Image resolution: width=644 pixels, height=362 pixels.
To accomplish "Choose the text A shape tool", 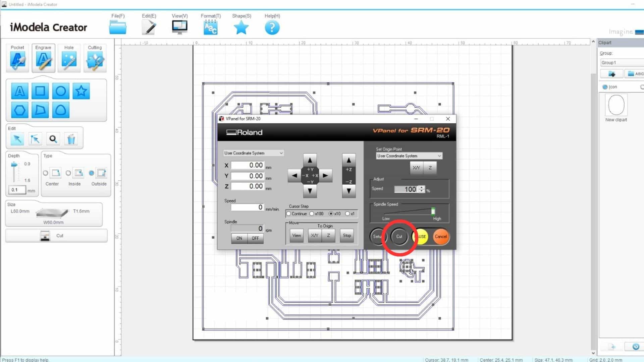I will [x=19, y=91].
